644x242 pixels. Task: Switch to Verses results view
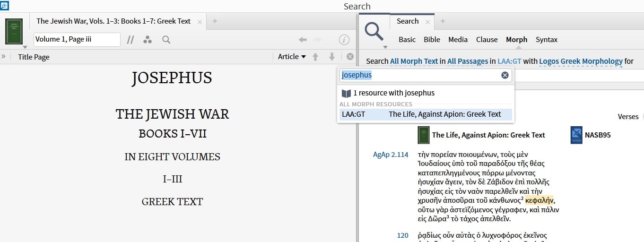(628, 116)
